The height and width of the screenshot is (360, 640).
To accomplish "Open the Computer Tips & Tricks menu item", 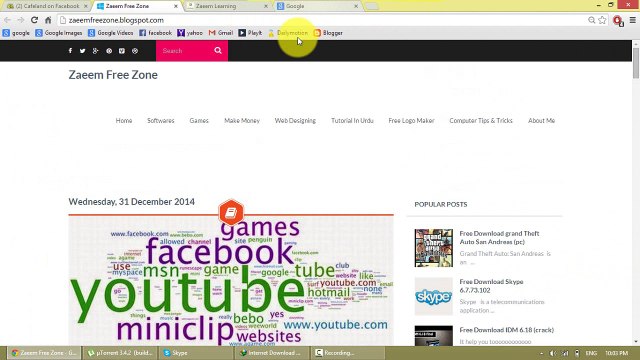I will pos(481,120).
